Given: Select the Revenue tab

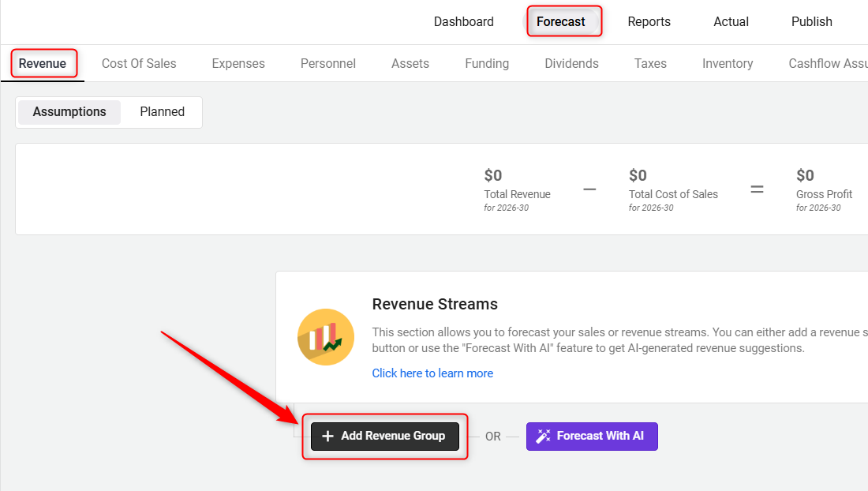Looking at the screenshot, I should coord(43,64).
